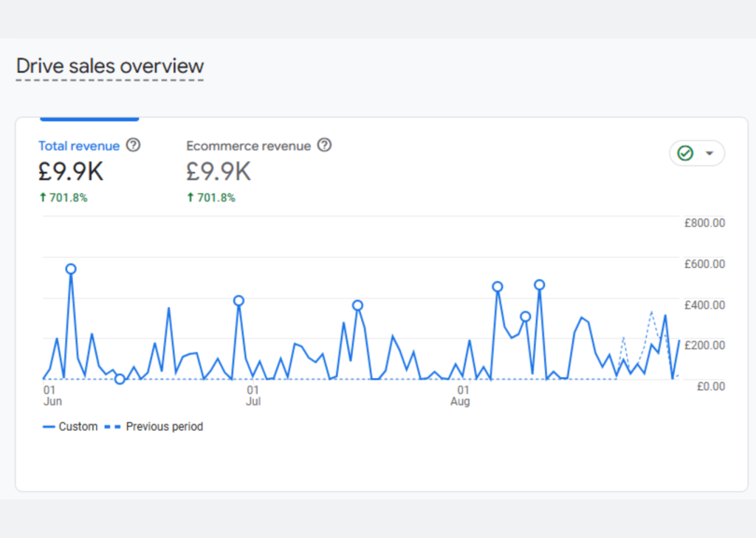Click the green checkmark status icon
756x538 pixels.
685,154
